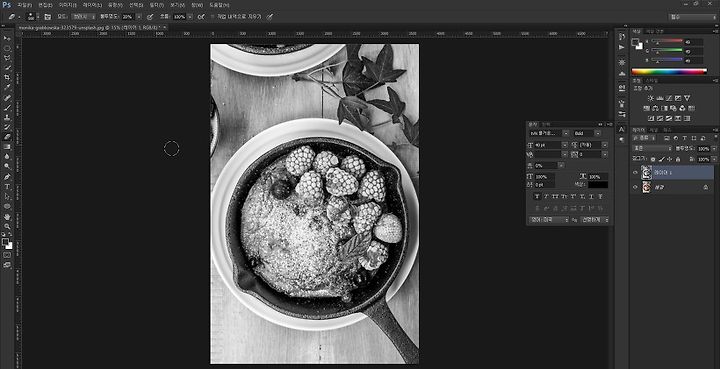Screen dimensions: 720x369
Task: Open the Filter menu
Action: point(156,5)
